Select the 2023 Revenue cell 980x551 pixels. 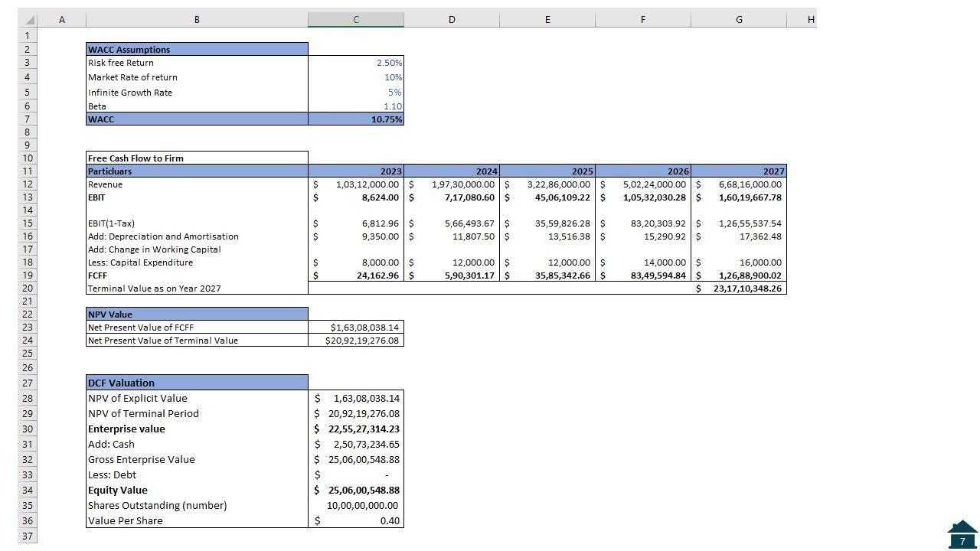[356, 184]
